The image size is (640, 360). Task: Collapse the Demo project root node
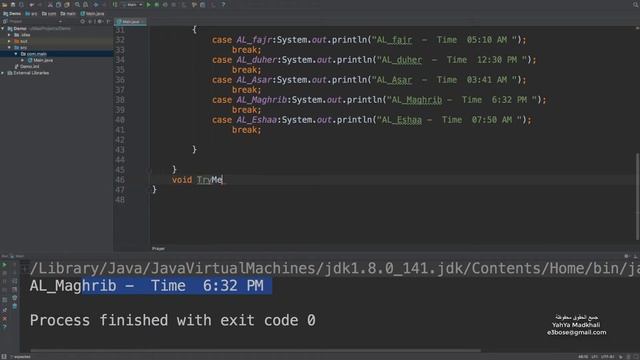point(3,29)
